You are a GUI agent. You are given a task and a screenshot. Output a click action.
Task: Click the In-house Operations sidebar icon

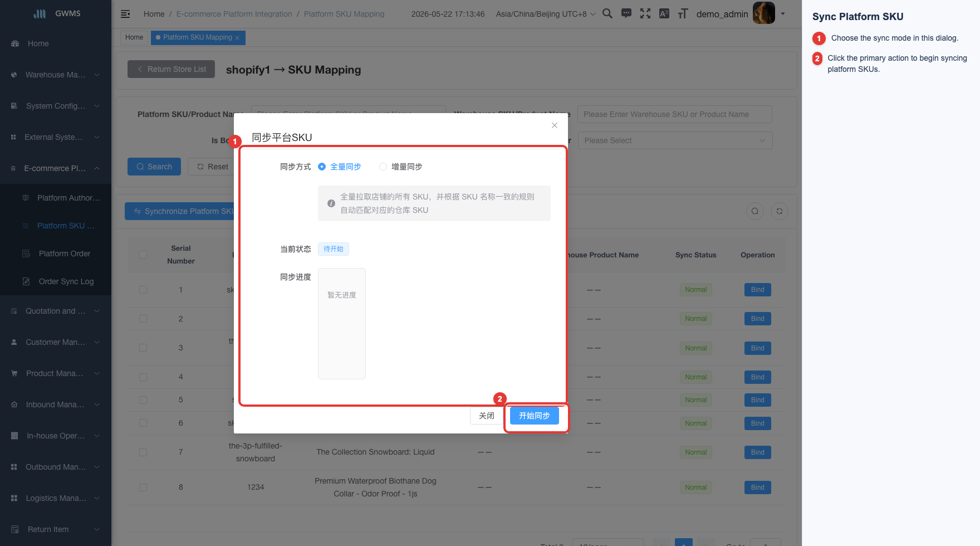[14, 436]
